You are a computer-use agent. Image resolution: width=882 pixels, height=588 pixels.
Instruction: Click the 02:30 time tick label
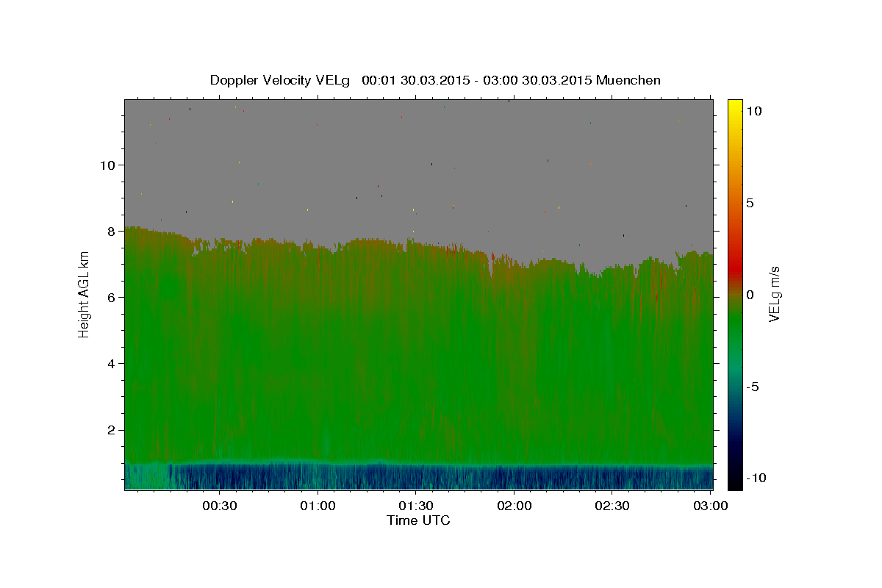612,506
